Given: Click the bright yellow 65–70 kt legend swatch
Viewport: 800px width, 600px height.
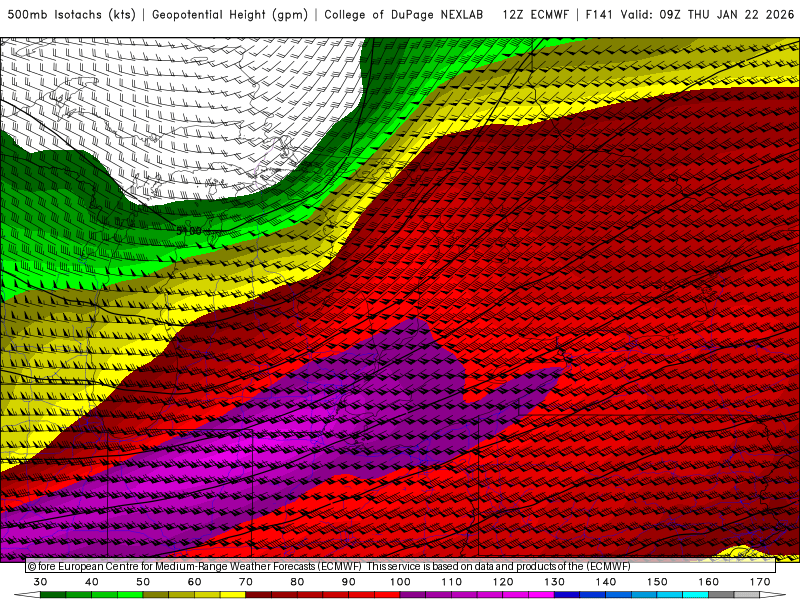Looking at the screenshot, I should click(x=233, y=595).
